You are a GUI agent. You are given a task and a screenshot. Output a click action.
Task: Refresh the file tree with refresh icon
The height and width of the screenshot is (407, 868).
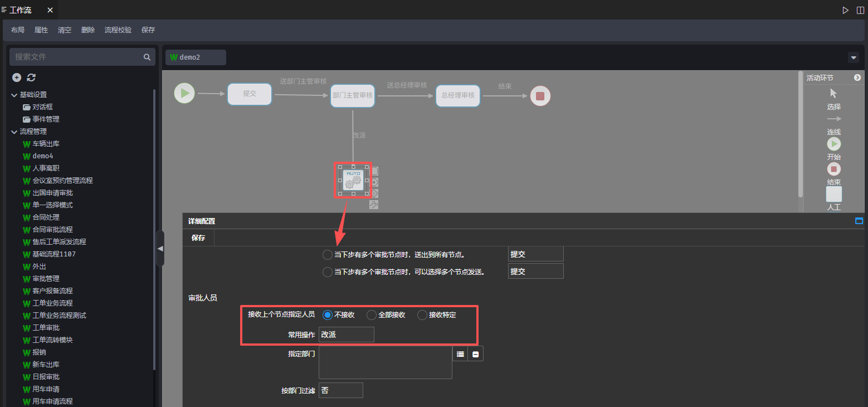pos(31,77)
